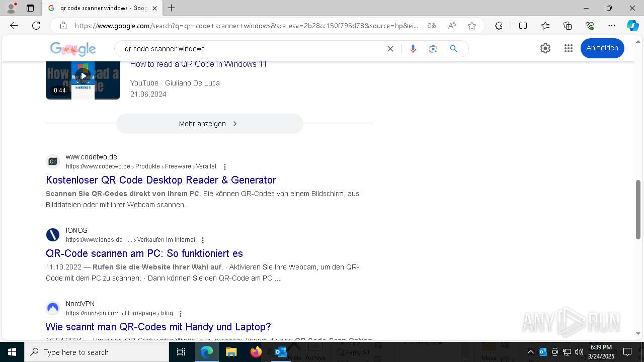Open the translate page option

[432, 26]
